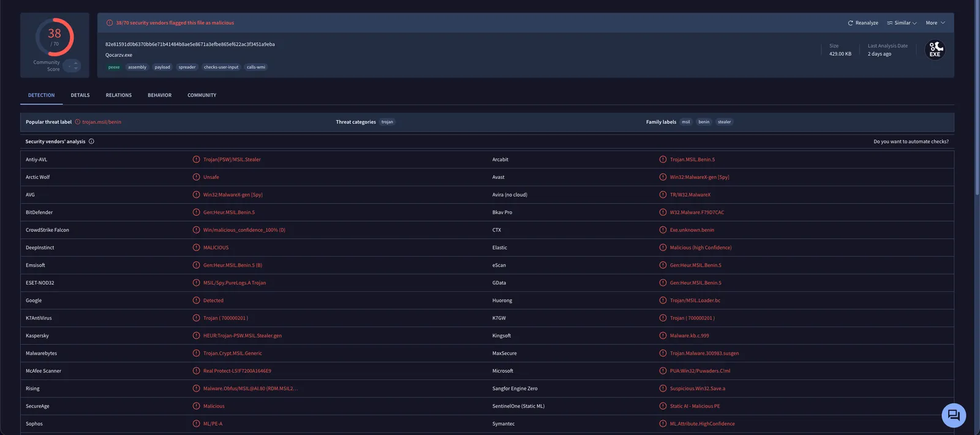Image resolution: width=980 pixels, height=435 pixels.
Task: Click warning icon in Symantec row
Action: point(663,424)
